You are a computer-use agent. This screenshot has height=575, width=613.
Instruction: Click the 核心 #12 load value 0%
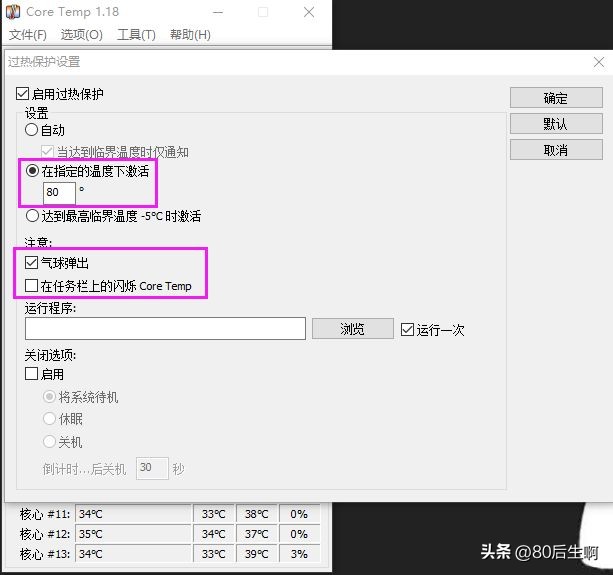click(x=299, y=534)
